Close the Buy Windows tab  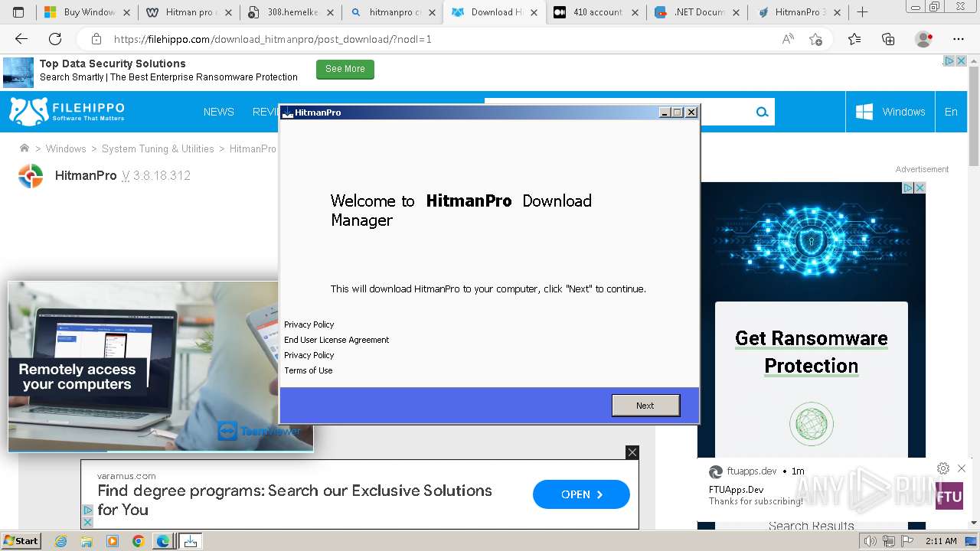pyautogui.click(x=126, y=12)
